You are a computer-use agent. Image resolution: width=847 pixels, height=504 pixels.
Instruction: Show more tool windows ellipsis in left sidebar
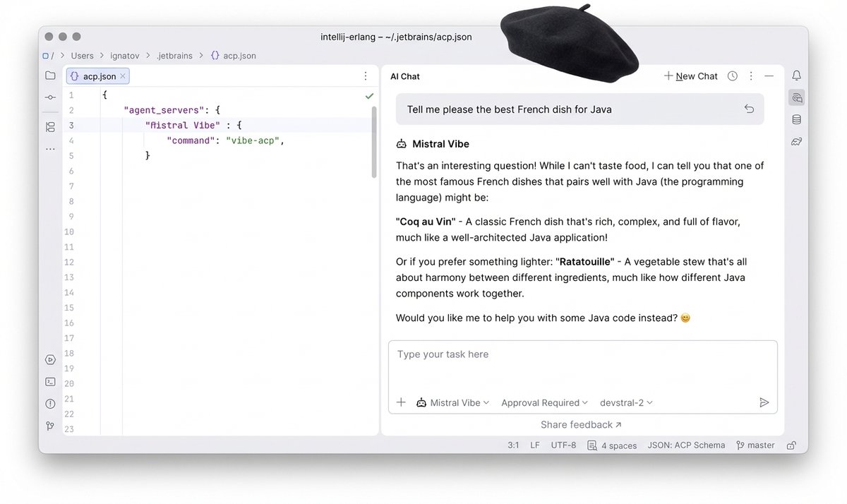[50, 149]
